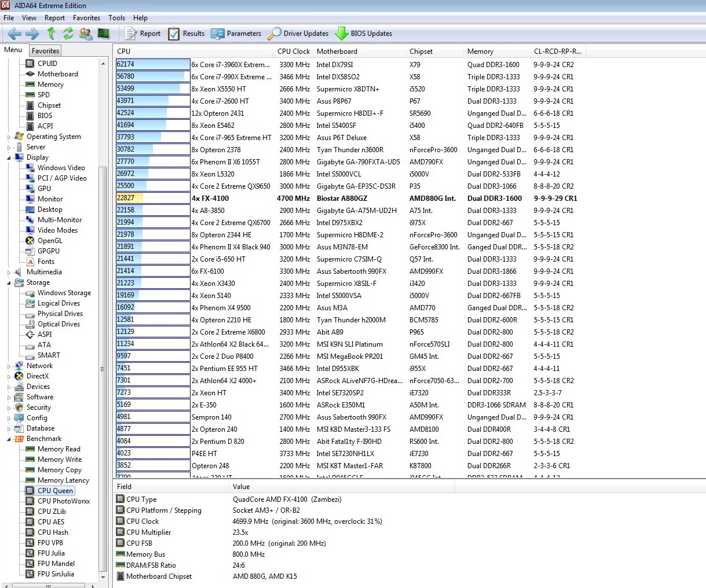Click the green Refresh icon
The height and width of the screenshot is (588, 706).
[68, 34]
